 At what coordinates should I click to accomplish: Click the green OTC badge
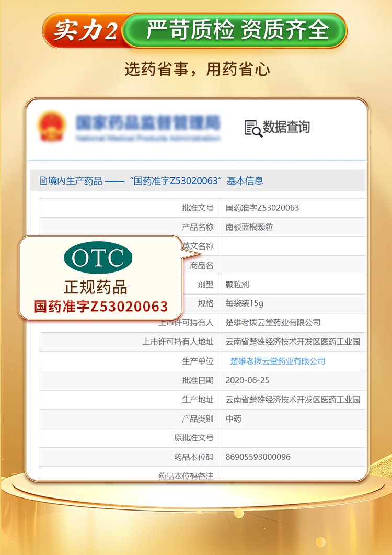point(98,258)
